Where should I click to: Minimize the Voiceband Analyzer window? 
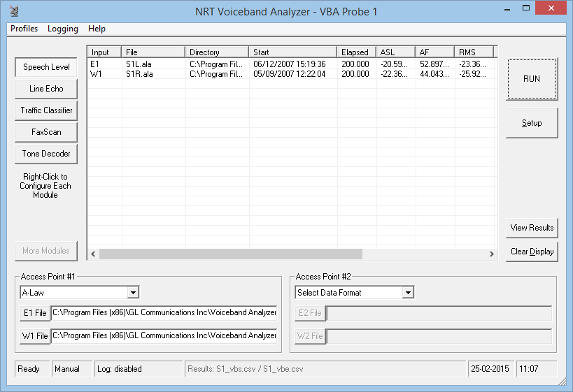pyautogui.click(x=507, y=8)
